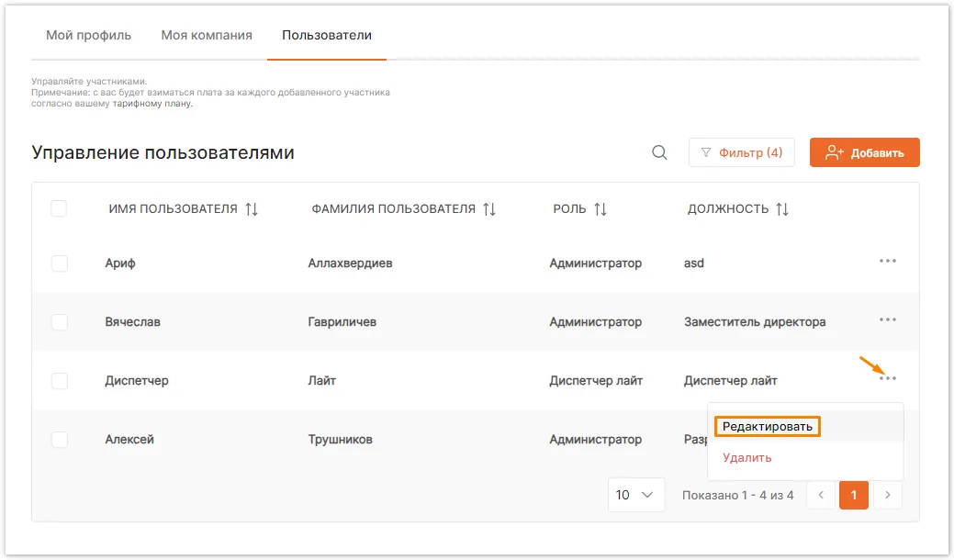The image size is (954, 560).
Task: Select the checkbox for Ариф
Action: coord(59,263)
